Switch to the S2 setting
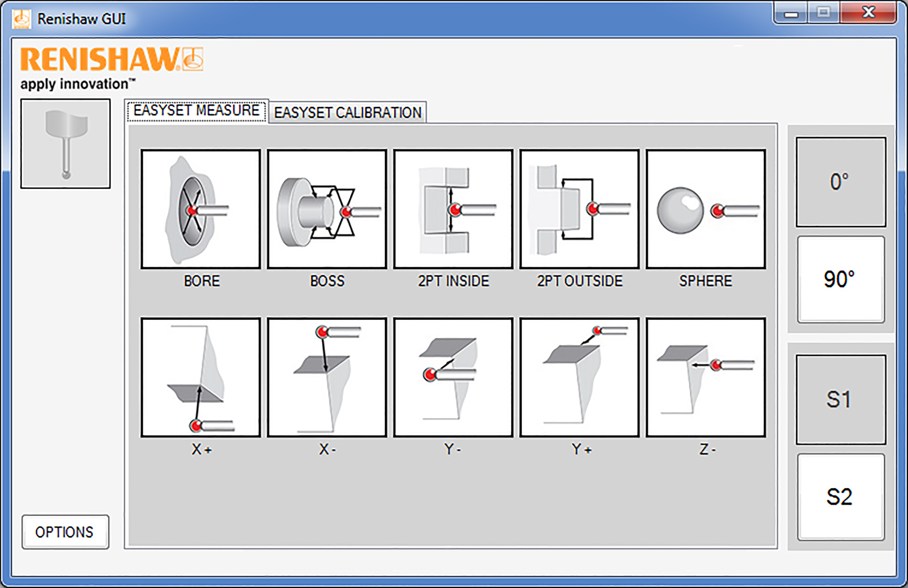Screen dimensions: 908x588 click(841, 497)
